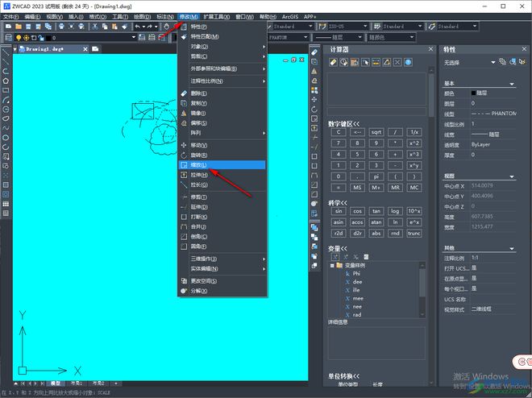Click the 颜色 black swatch in Properties
This screenshot has height=398, width=532.
coord(473,93)
